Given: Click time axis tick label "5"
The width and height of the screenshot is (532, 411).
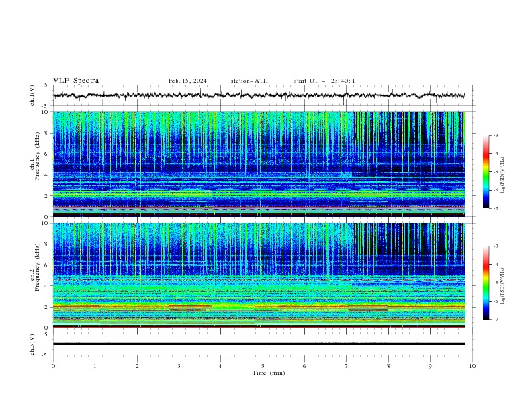Looking at the screenshot, I should pyautogui.click(x=263, y=366).
